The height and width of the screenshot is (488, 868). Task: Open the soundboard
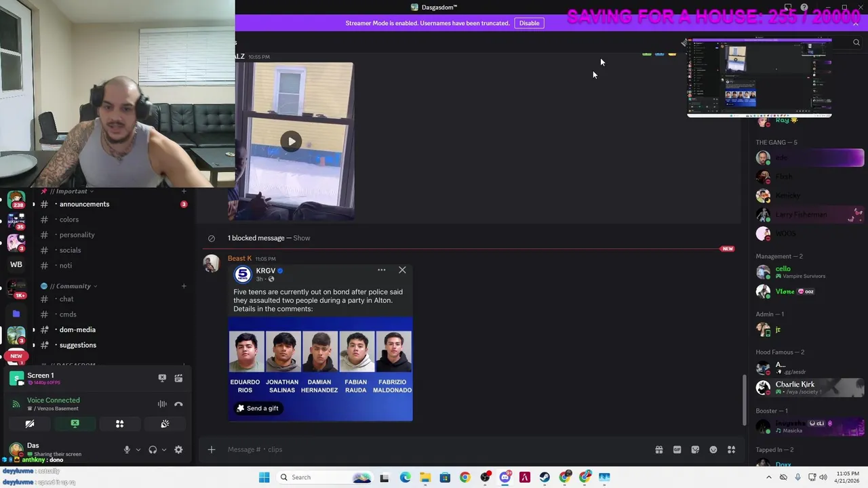pyautogui.click(x=165, y=424)
